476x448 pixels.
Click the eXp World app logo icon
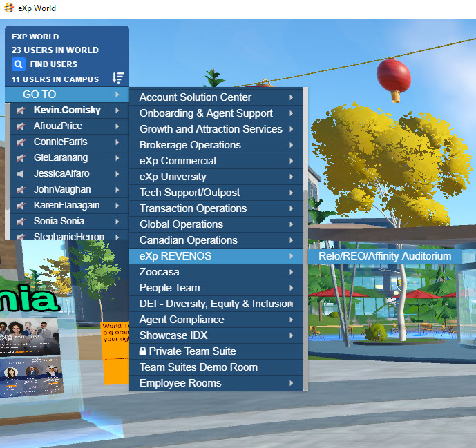8,8
